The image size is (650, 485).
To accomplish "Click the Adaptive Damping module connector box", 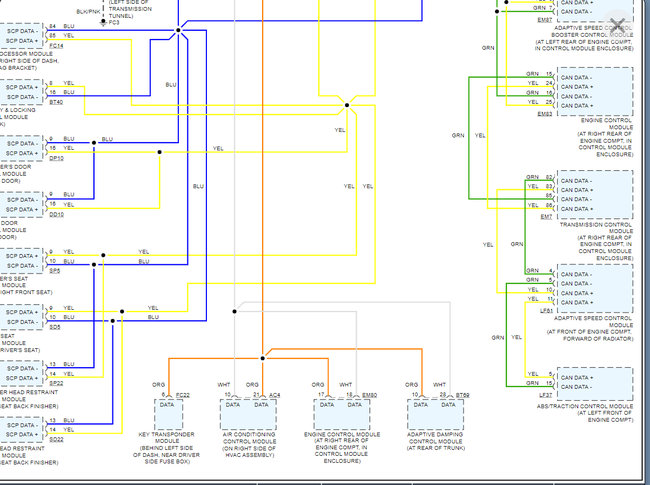I will point(436,415).
